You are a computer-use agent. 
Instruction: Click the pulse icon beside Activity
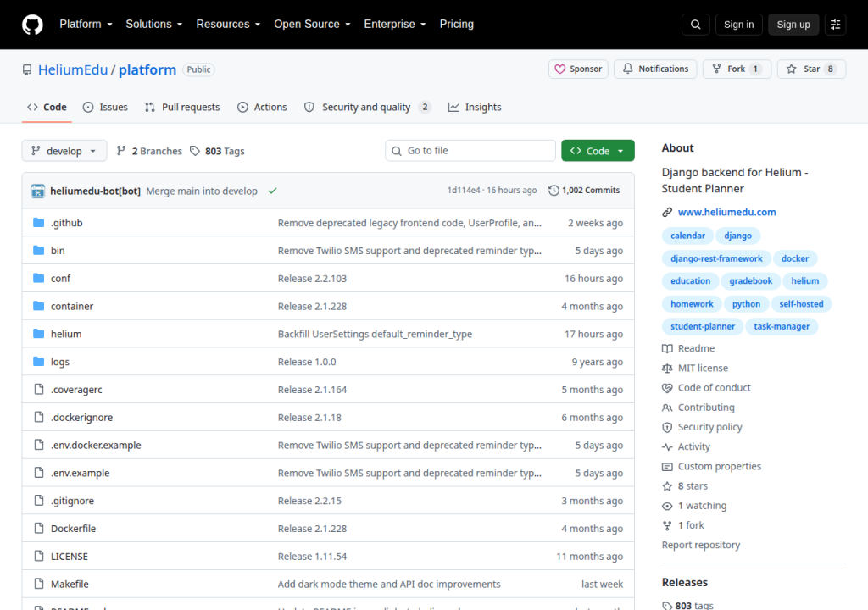(667, 446)
